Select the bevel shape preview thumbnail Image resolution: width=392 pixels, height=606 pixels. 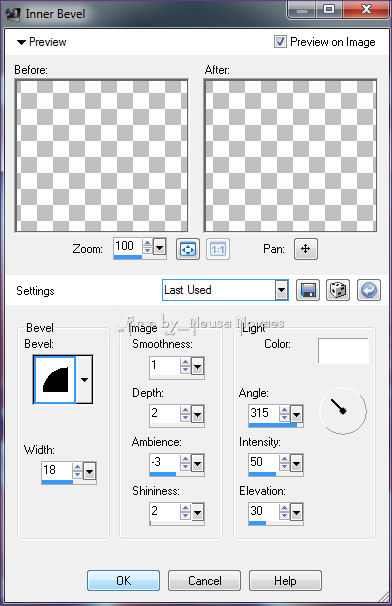click(55, 380)
